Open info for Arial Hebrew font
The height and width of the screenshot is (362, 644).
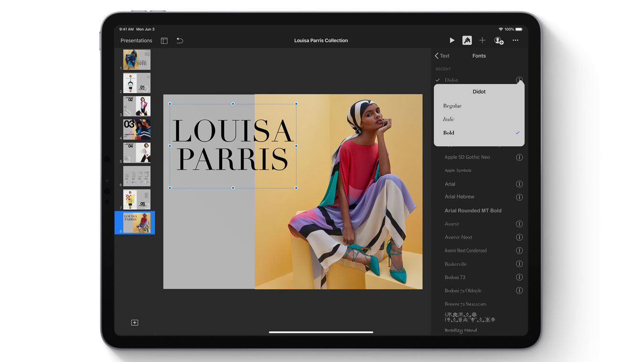(519, 197)
